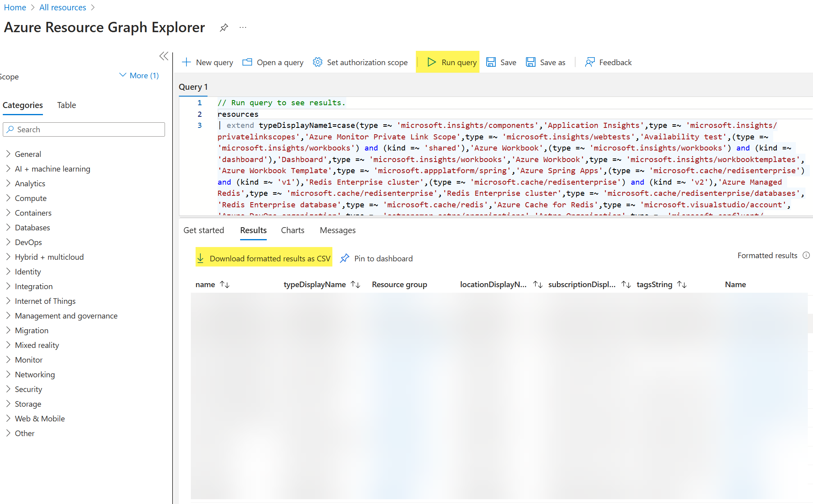Screen dimensions: 813x504
Task: Go to the Home breadcrumb link
Action: [x=15, y=8]
